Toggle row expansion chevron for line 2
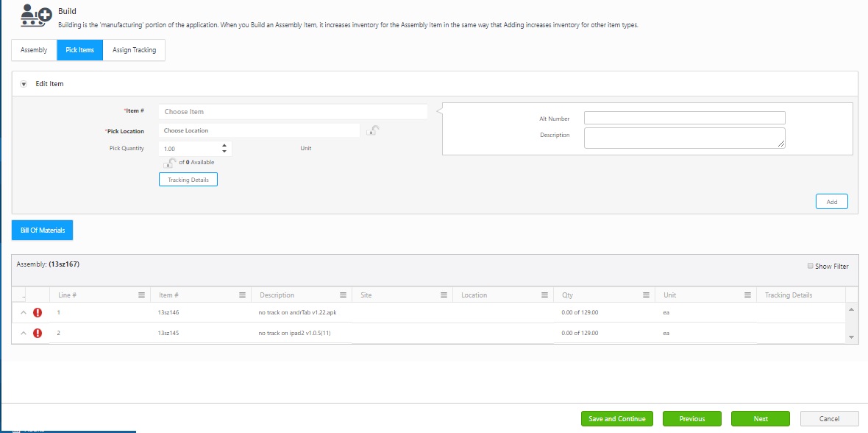Viewport: 868px width, 433px height. pyautogui.click(x=23, y=333)
